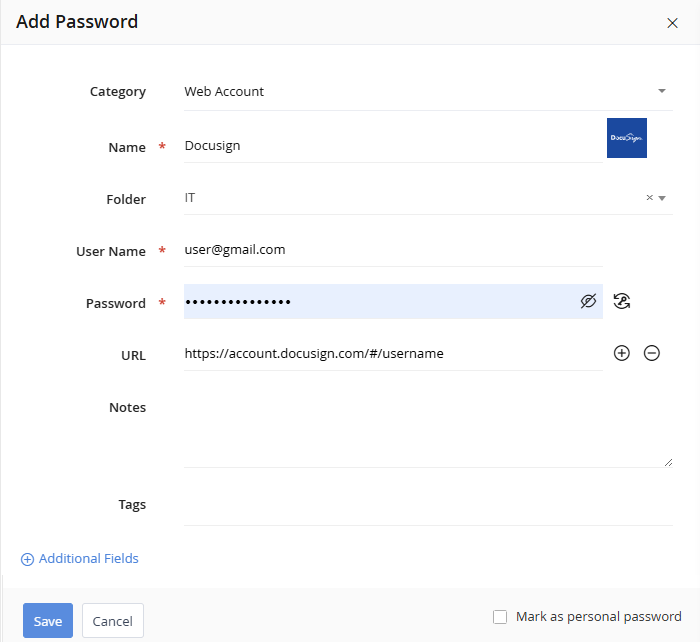This screenshot has width=700, height=642.
Task: Focus the Name field containing Docusign
Action: pos(390,145)
